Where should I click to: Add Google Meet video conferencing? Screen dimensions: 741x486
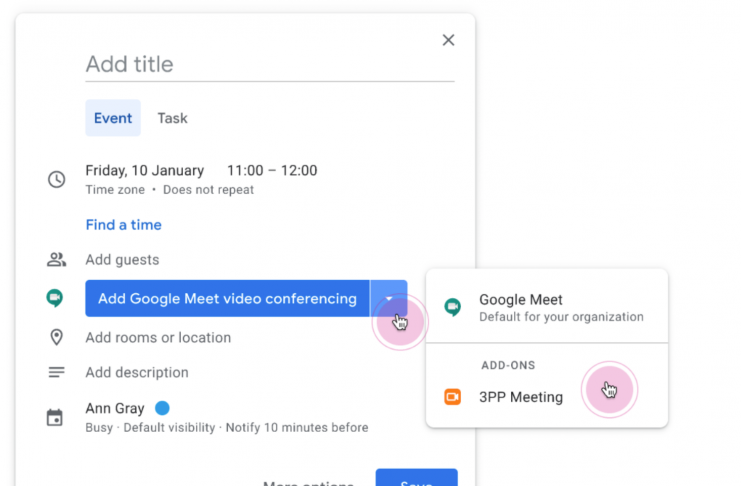(x=227, y=298)
